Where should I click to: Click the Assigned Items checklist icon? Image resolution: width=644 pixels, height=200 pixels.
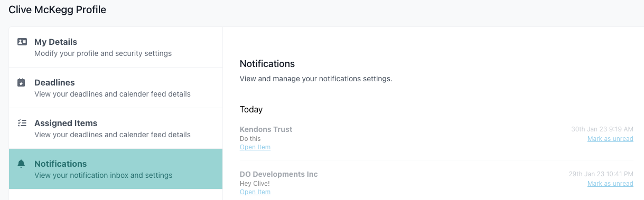(x=22, y=123)
